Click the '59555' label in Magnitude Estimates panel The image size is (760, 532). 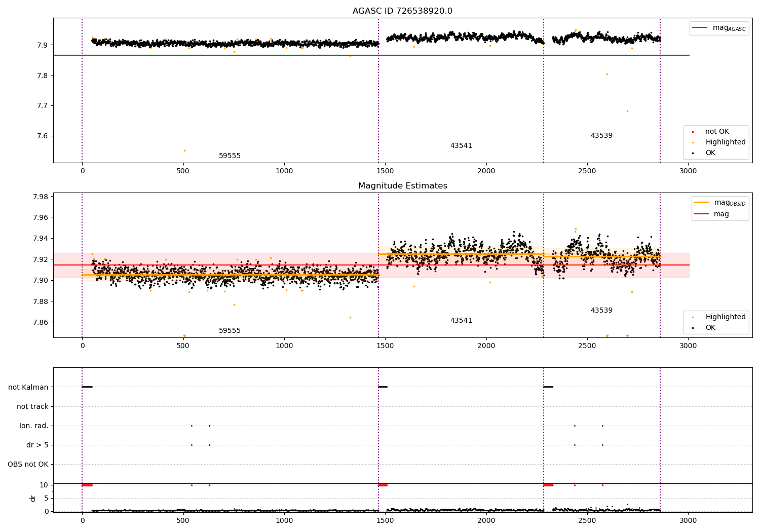click(x=230, y=331)
